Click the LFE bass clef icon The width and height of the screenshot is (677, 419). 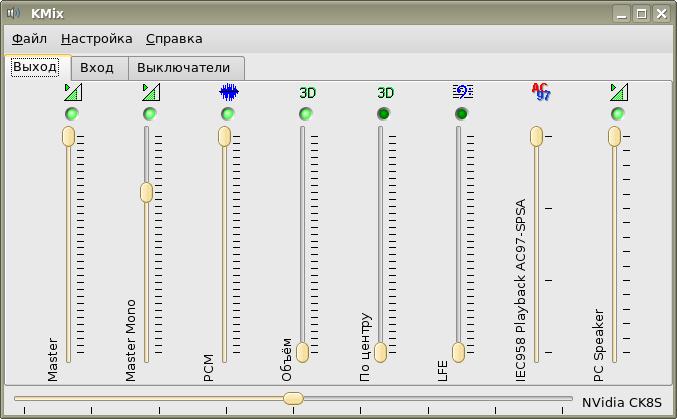pos(463,92)
